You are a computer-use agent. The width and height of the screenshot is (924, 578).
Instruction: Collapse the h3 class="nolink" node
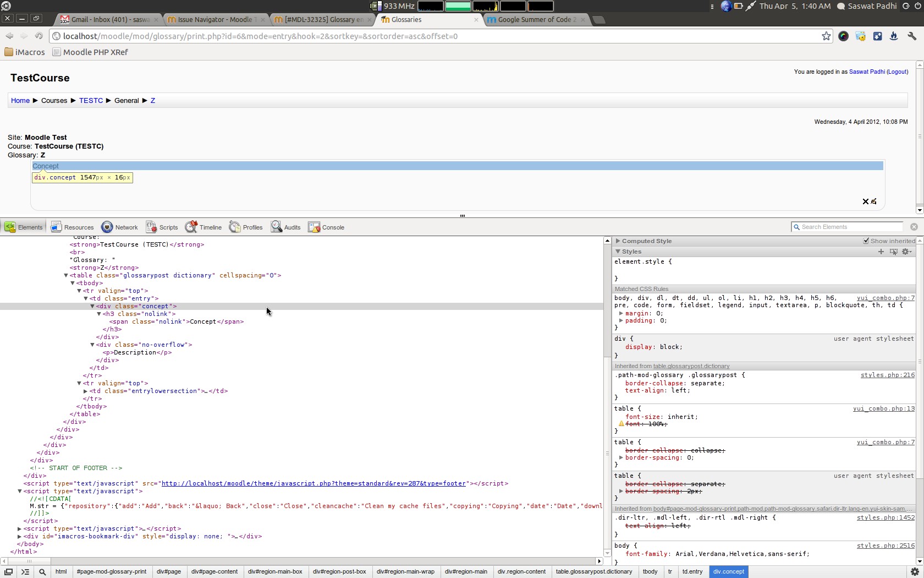[99, 314]
